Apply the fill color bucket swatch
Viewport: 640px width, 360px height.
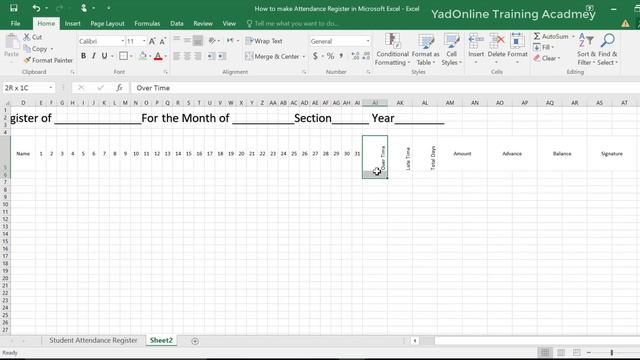pyautogui.click(x=142, y=56)
